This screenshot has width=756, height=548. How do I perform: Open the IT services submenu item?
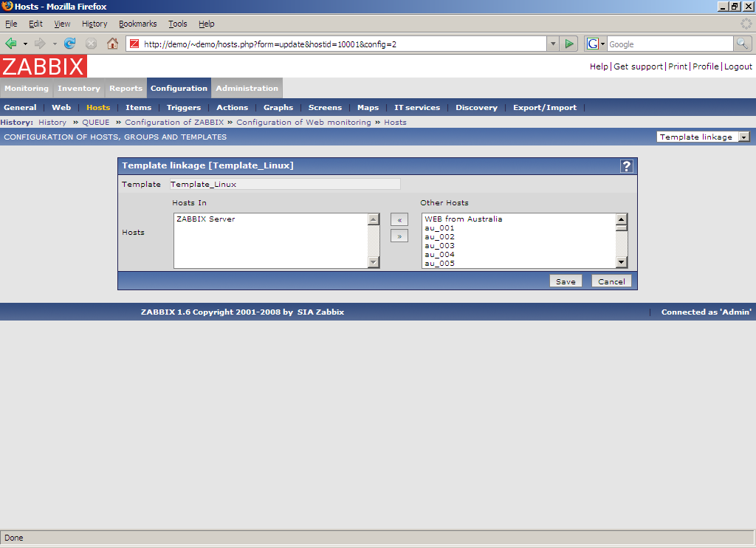tap(417, 108)
